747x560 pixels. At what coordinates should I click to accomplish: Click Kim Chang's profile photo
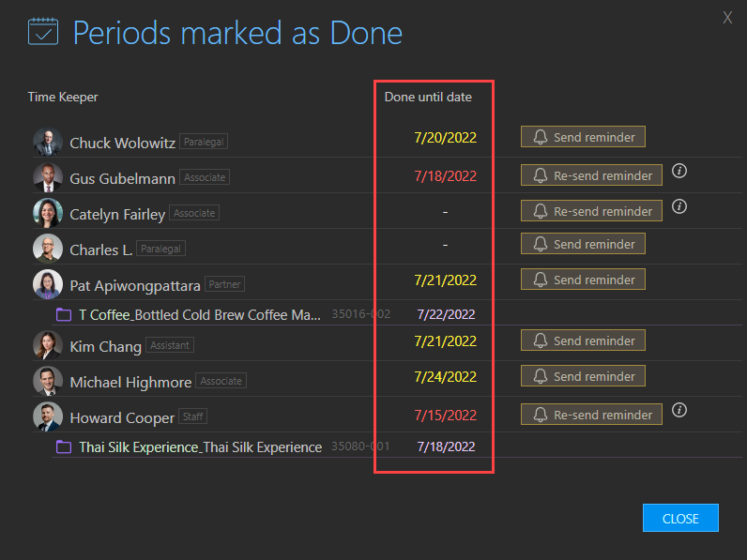coord(48,345)
